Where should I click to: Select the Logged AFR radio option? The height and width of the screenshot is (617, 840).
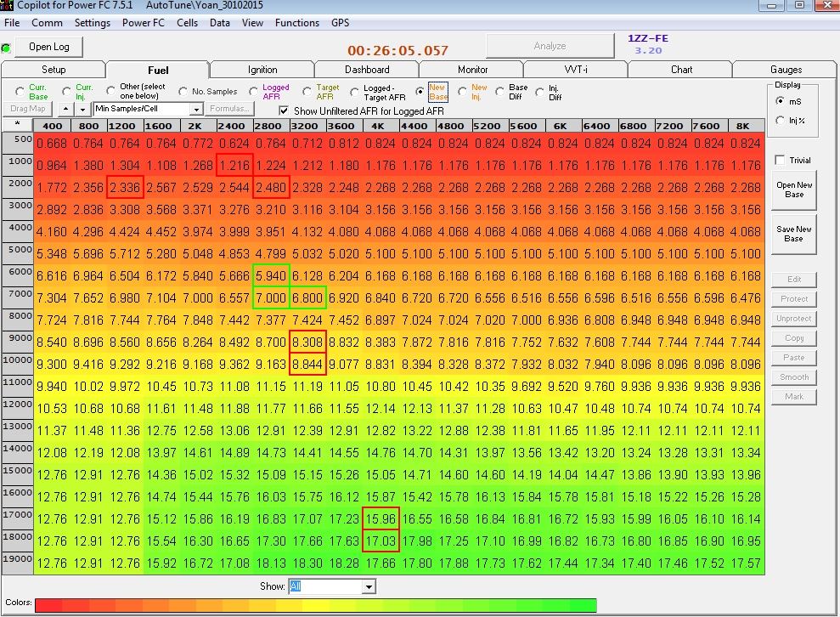pos(253,92)
